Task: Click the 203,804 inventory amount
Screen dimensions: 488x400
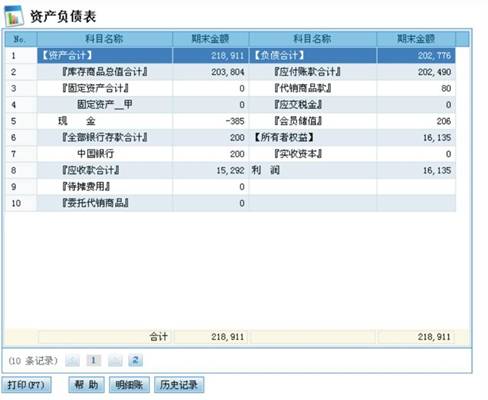Action: coord(228,72)
